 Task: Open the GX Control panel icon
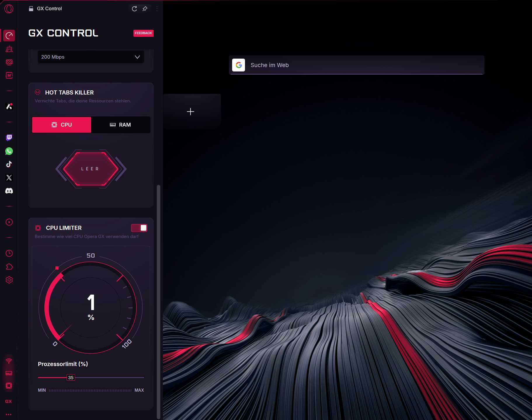tap(9, 35)
